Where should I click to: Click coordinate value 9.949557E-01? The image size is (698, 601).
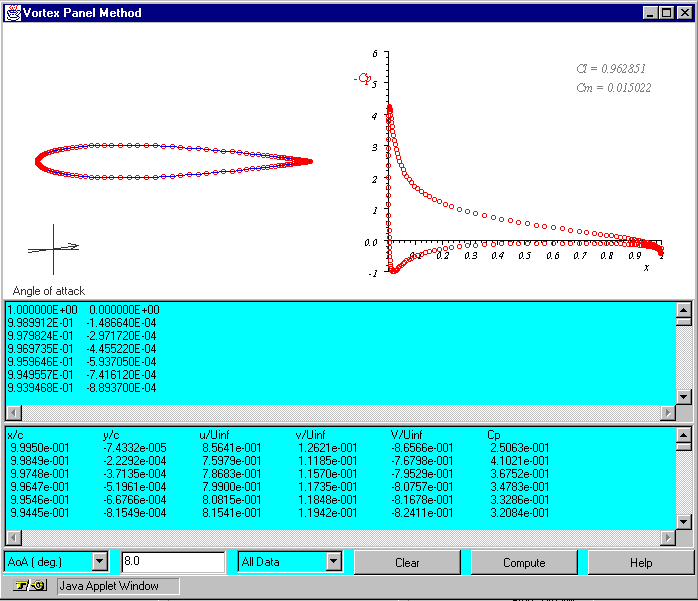pyautogui.click(x=40, y=374)
